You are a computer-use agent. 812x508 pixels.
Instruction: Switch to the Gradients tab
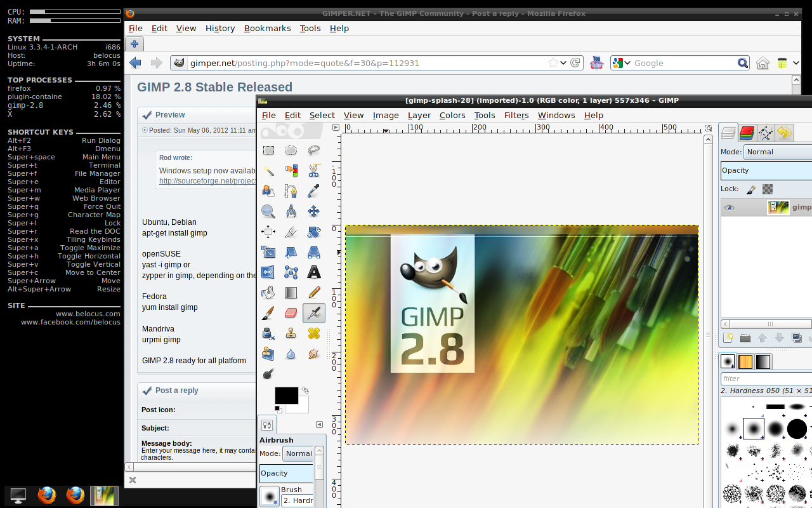pos(763,361)
